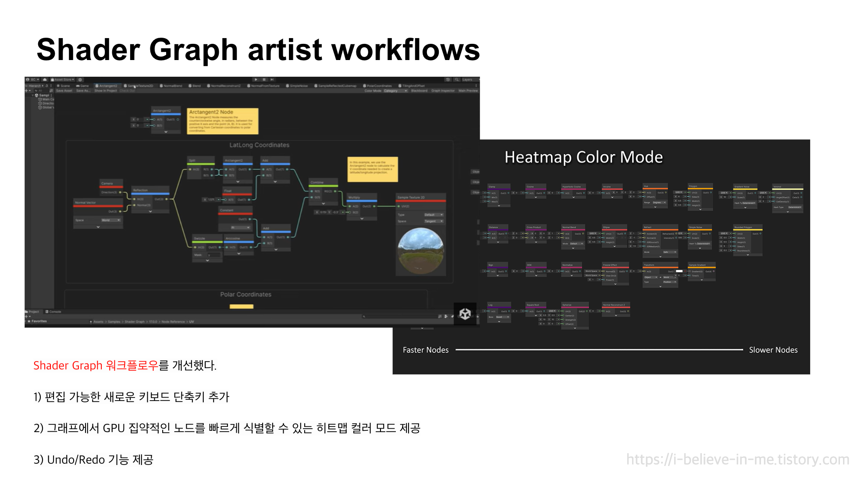The height and width of the screenshot is (490, 868).
Task: Click Show In Project button
Action: coord(106,91)
